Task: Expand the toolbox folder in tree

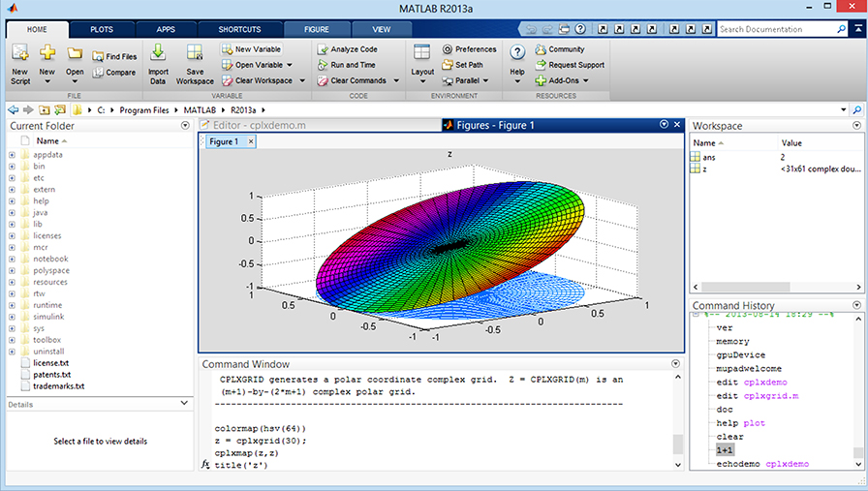Action: 12,340
